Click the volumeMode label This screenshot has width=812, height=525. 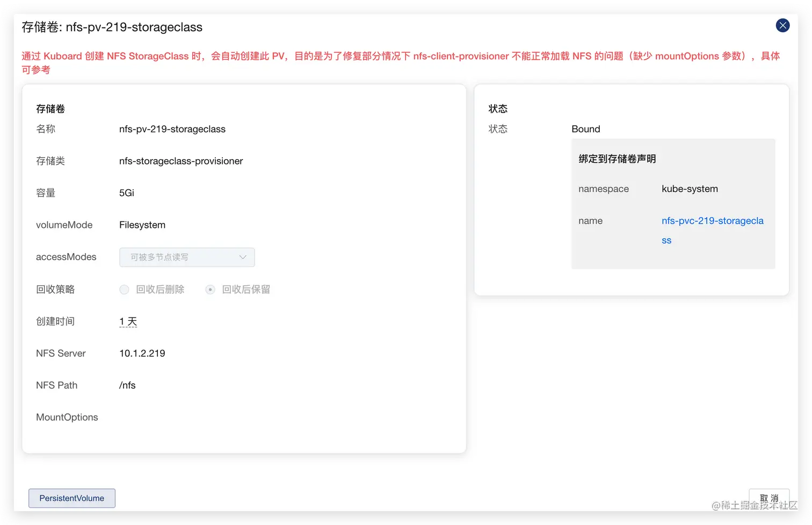pyautogui.click(x=64, y=225)
